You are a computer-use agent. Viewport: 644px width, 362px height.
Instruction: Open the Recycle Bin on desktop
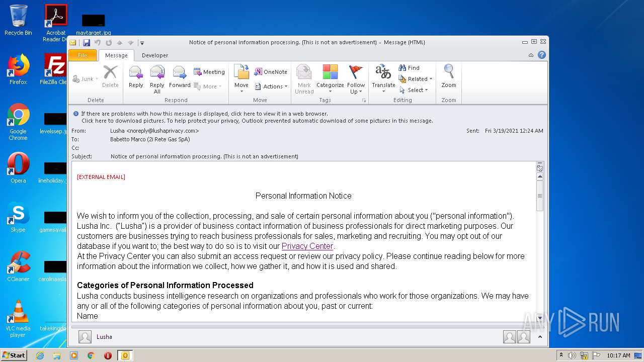tap(18, 20)
